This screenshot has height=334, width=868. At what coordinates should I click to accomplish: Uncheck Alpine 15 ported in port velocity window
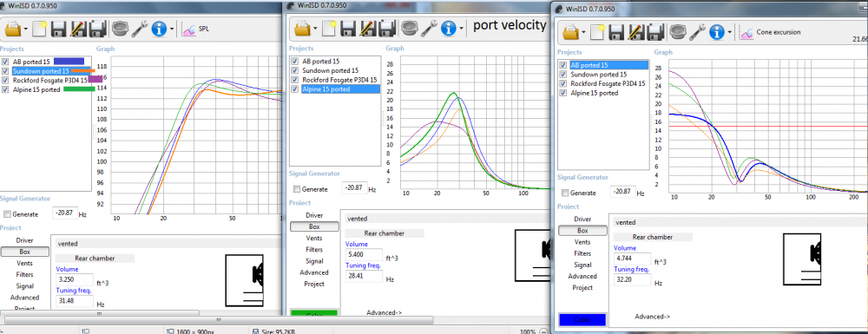[x=295, y=89]
